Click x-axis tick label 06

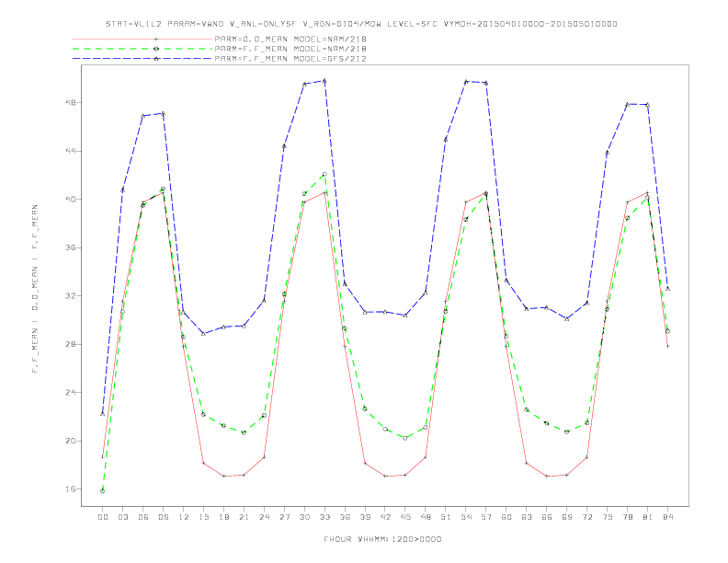[x=143, y=517]
